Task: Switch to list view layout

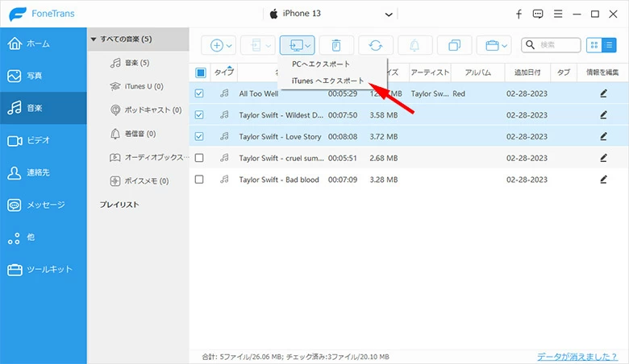Action: pyautogui.click(x=610, y=46)
